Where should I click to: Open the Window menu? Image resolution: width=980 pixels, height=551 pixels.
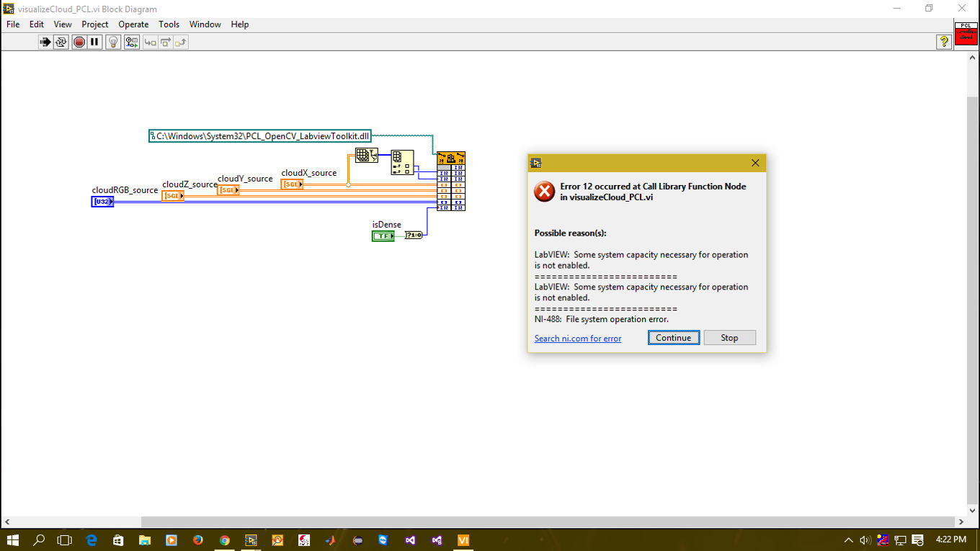coord(205,24)
